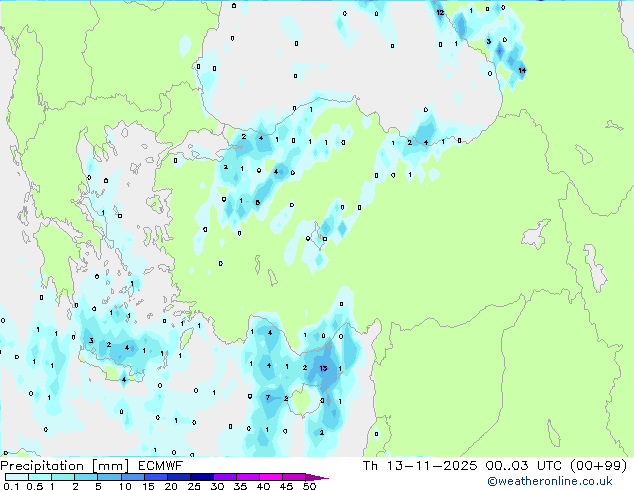Click the legend label '35'
Screen dimensions: 634x490
pyautogui.click(x=241, y=486)
